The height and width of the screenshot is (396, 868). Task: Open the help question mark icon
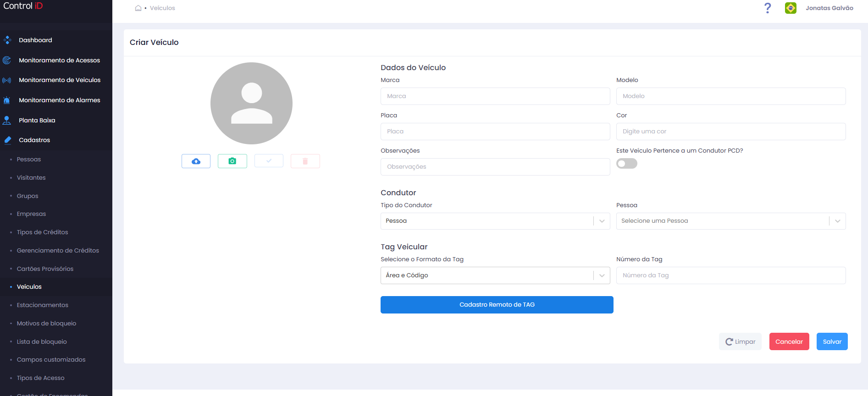click(768, 8)
